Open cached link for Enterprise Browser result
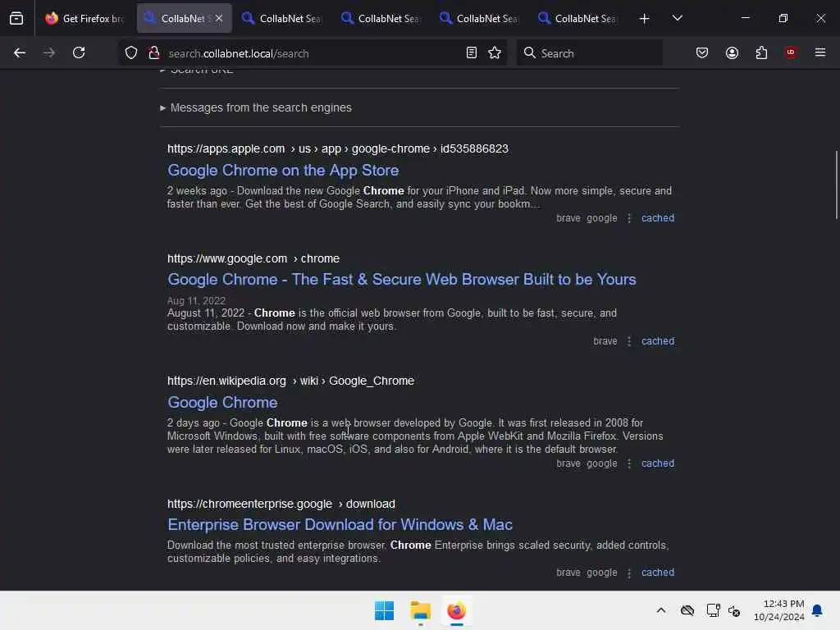Image resolution: width=840 pixels, height=630 pixels. 658,573
